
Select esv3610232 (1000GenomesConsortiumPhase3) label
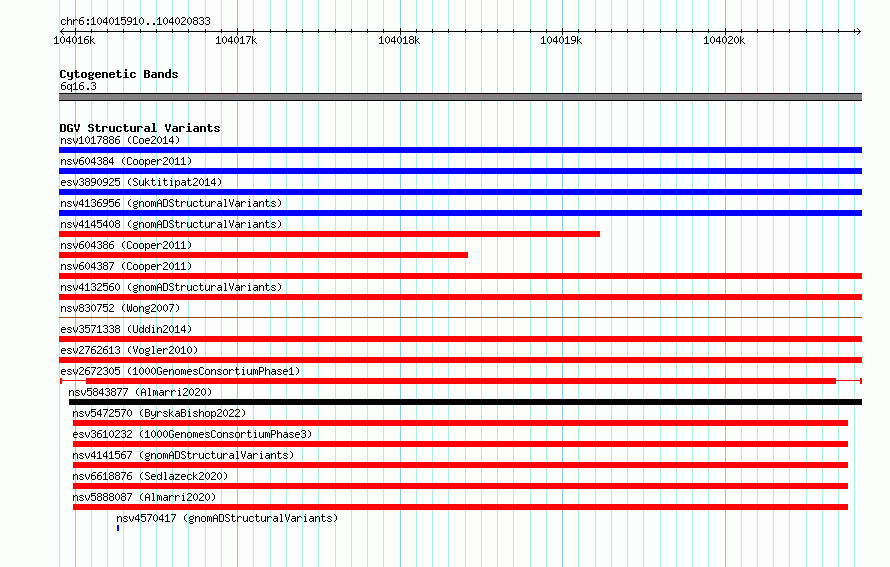pyautogui.click(x=192, y=434)
